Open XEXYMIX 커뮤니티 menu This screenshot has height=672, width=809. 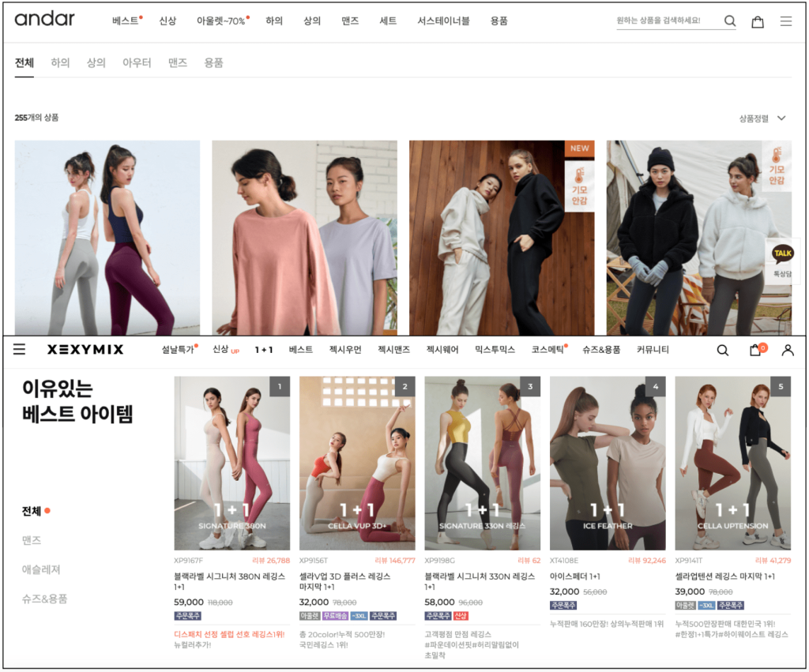pos(653,349)
